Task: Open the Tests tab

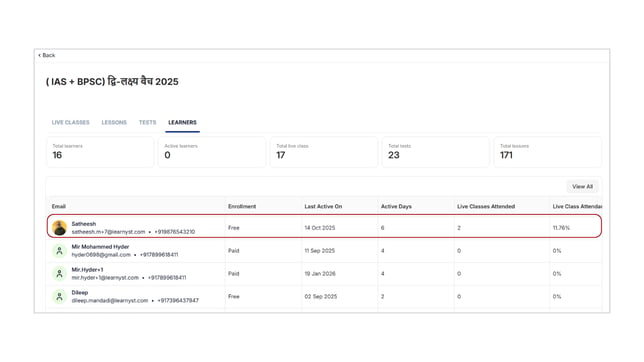Action: coord(147,122)
